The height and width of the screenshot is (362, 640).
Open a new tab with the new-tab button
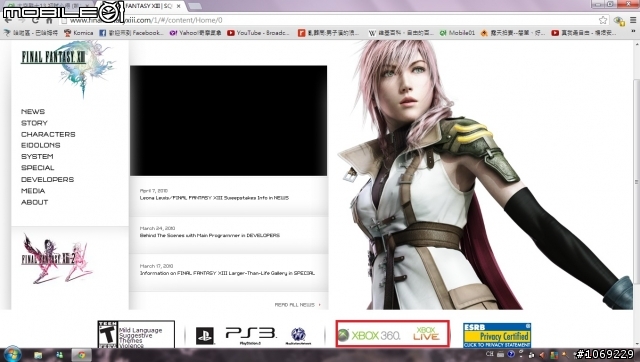pos(195,6)
